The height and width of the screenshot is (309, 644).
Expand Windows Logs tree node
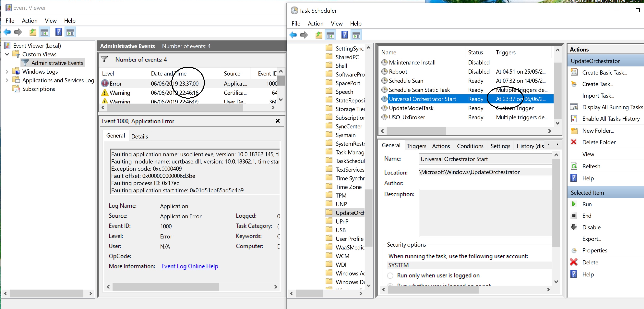(7, 71)
